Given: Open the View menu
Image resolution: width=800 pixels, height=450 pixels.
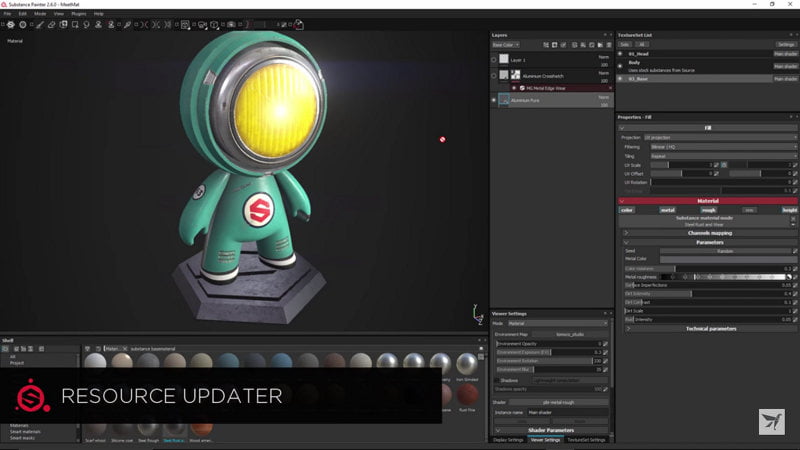Looking at the screenshot, I should [59, 14].
